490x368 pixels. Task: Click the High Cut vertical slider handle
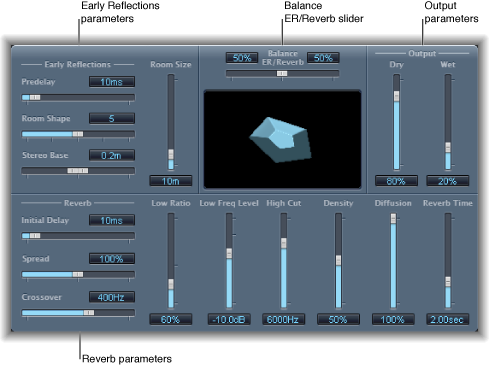click(x=284, y=243)
